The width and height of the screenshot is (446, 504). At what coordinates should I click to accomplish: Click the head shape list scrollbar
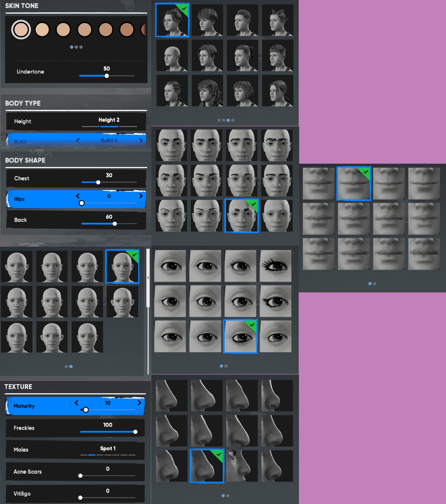click(x=148, y=278)
